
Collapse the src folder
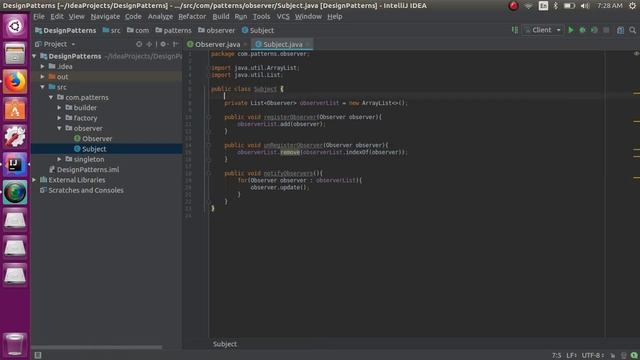42,87
